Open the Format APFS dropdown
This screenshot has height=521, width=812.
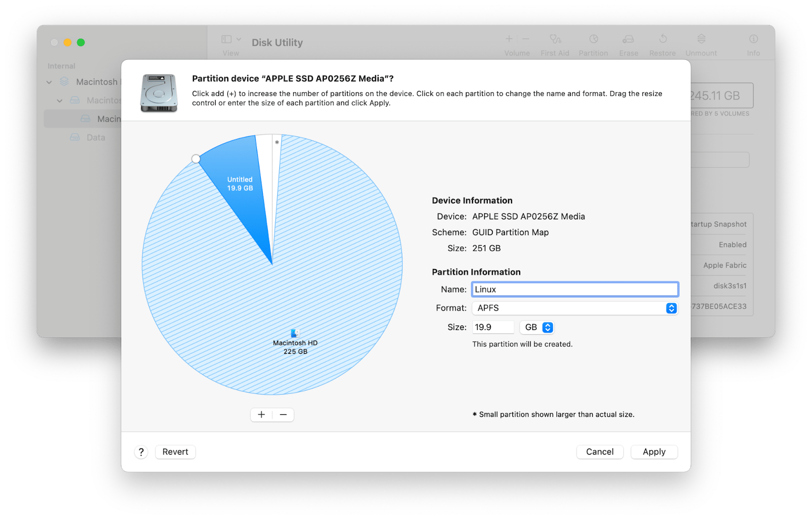coord(575,308)
